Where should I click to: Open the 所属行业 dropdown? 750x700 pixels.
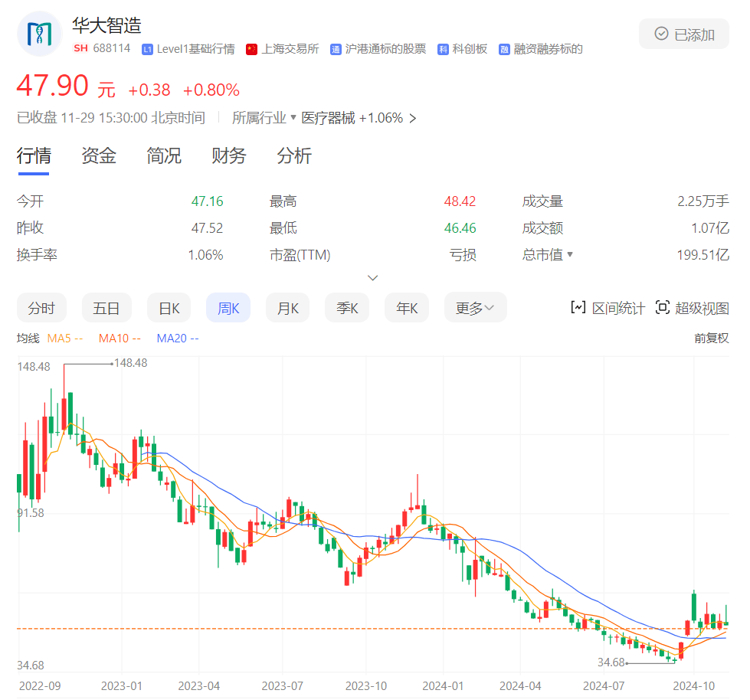264,118
